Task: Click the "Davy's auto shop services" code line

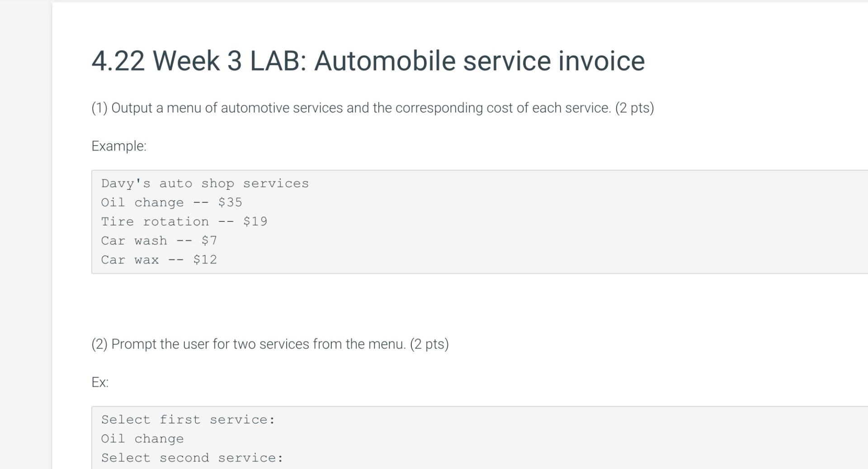Action: click(x=205, y=183)
